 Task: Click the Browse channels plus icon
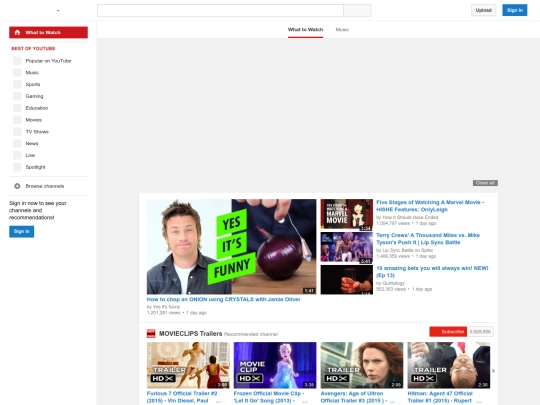click(x=17, y=186)
